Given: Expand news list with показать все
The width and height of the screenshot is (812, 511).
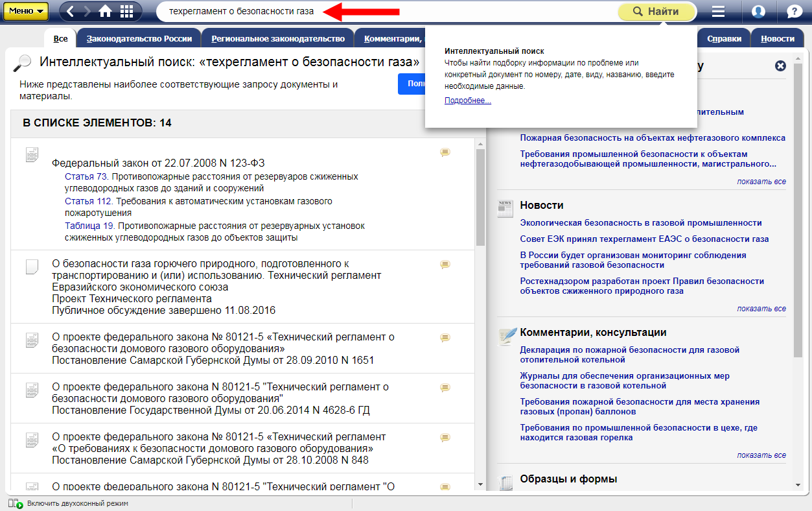Looking at the screenshot, I should (x=761, y=309).
